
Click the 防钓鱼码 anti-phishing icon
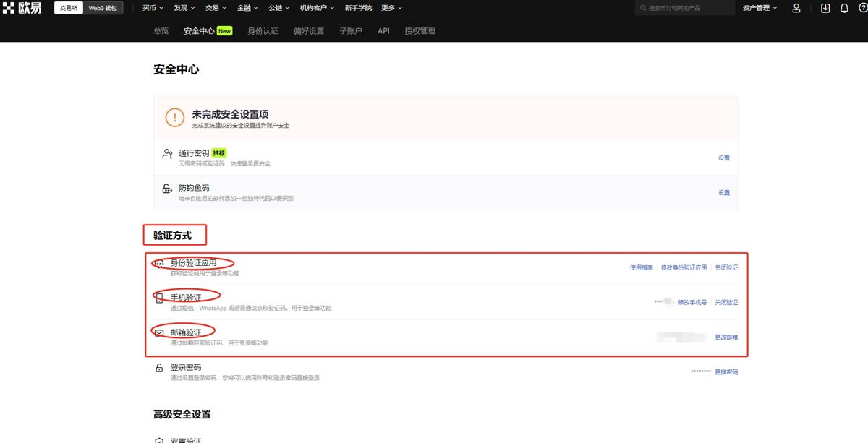pos(166,189)
